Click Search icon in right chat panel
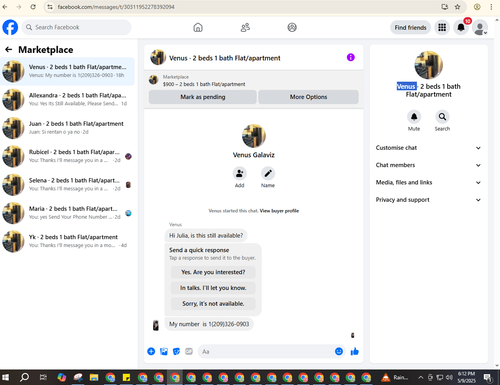Screen dimensions: 500x385 click(x=442, y=117)
